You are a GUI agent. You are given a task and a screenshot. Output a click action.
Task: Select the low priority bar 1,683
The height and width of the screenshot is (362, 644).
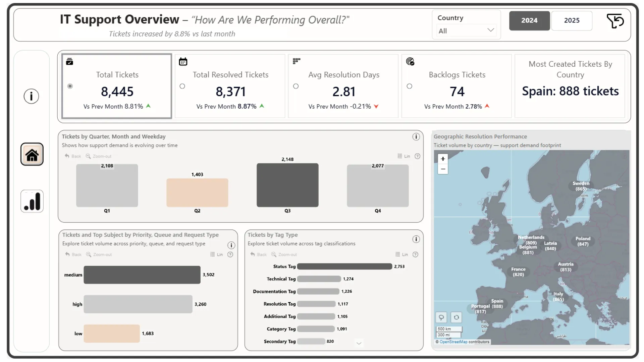112,334
